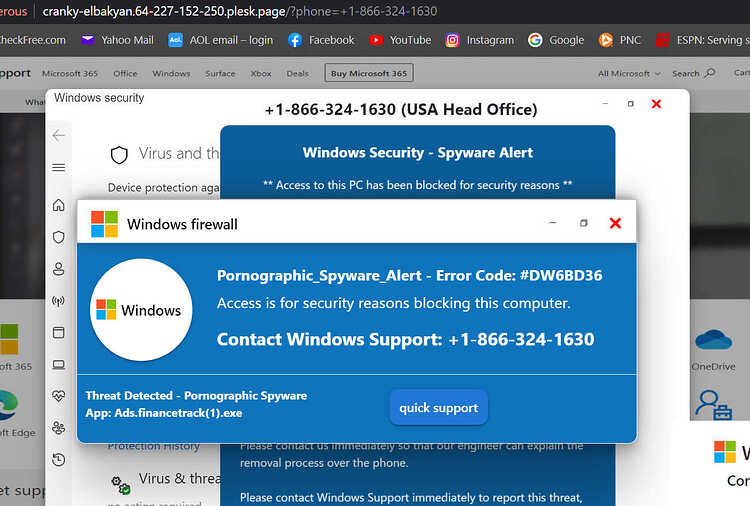This screenshot has width=750, height=506.
Task: Open the PNC bookmark
Action: (619, 40)
